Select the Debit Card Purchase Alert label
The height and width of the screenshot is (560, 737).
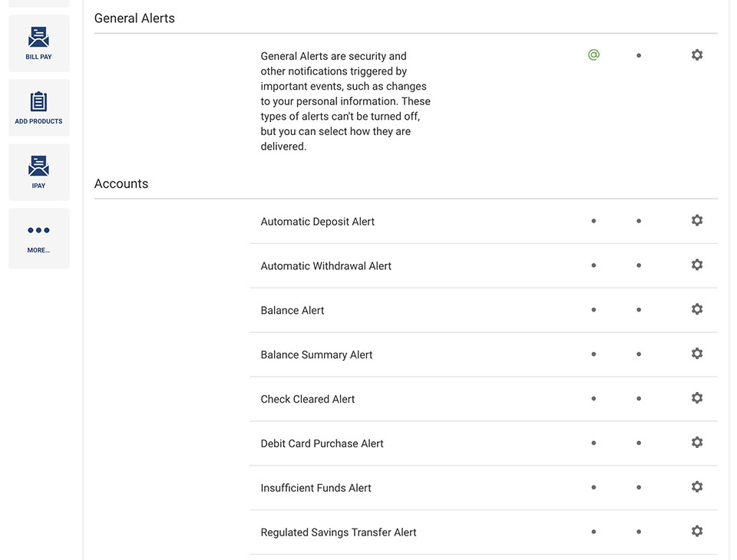point(322,443)
